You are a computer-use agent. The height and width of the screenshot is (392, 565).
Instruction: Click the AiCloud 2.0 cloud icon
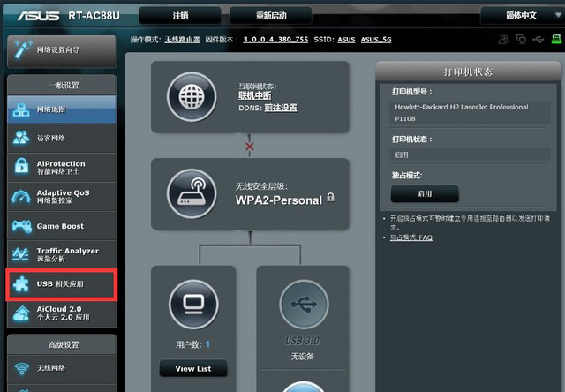tap(21, 313)
